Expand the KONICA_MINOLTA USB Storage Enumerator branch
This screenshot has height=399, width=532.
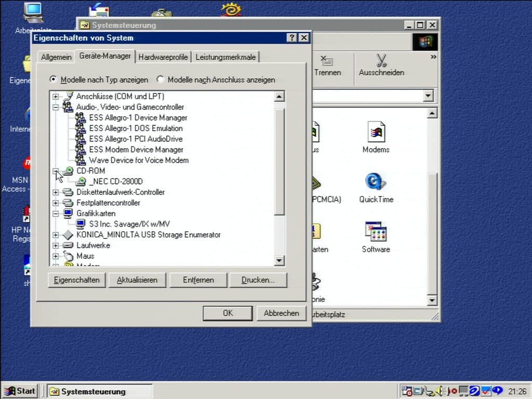(x=56, y=235)
